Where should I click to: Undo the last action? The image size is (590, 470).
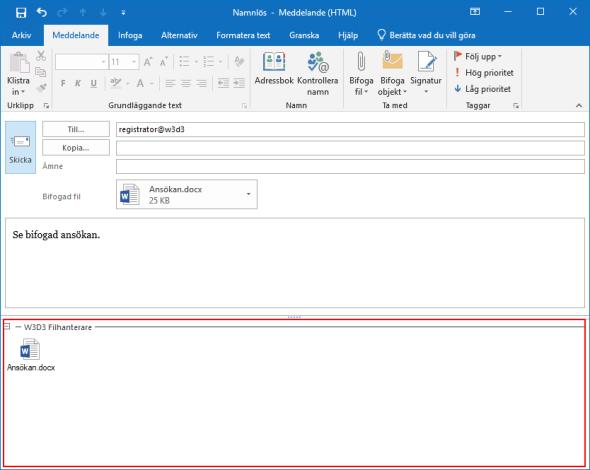tap(42, 12)
